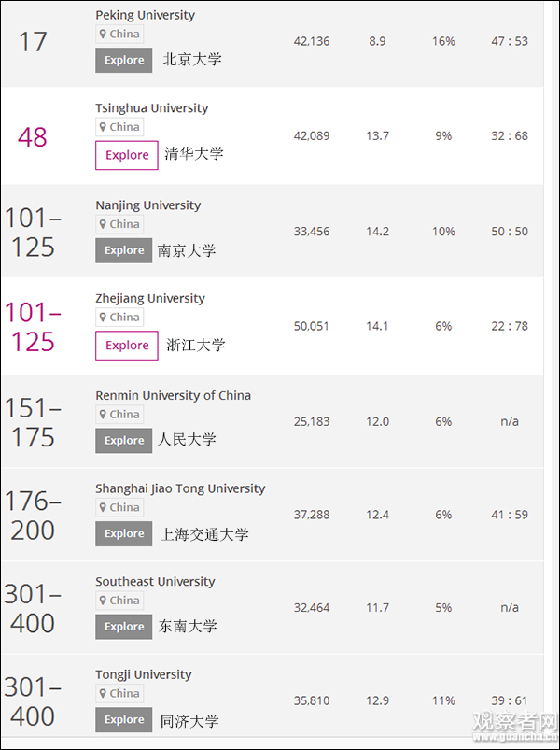Image resolution: width=560 pixels, height=750 pixels.
Task: Follow the Southeast University name link
Action: pyautogui.click(x=155, y=582)
